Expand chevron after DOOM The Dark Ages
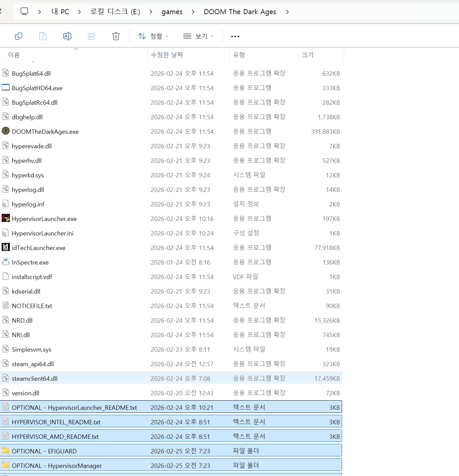The width and height of the screenshot is (459, 476). click(287, 12)
